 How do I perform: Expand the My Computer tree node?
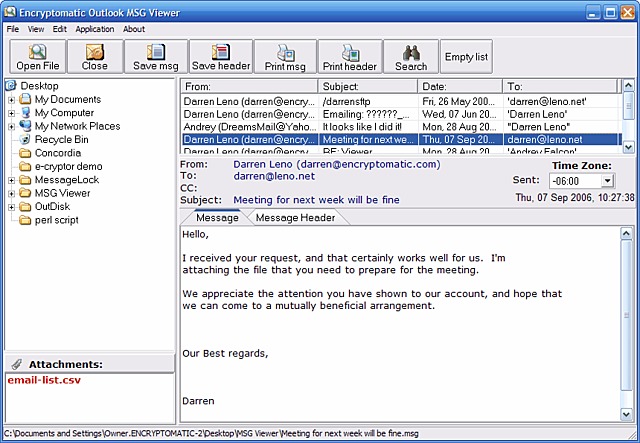pos(11,113)
